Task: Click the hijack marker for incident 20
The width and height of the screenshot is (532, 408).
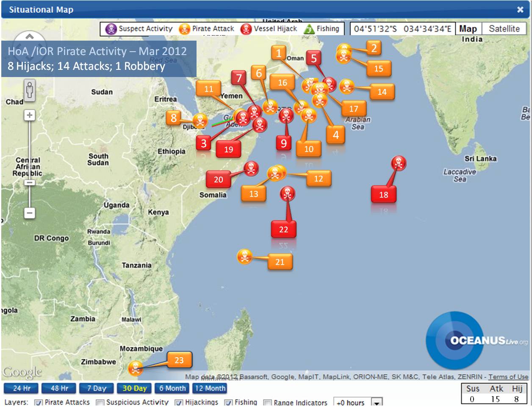Action: tap(251, 168)
